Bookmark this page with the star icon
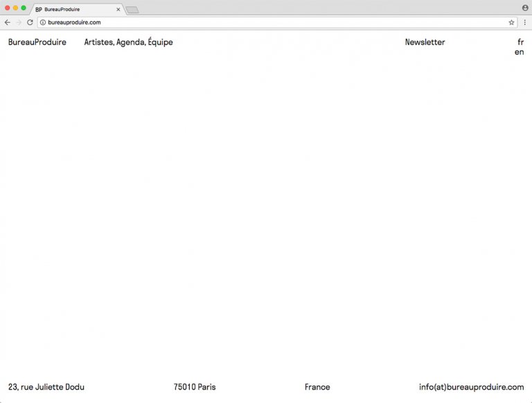The width and height of the screenshot is (532, 403). pyautogui.click(x=511, y=22)
